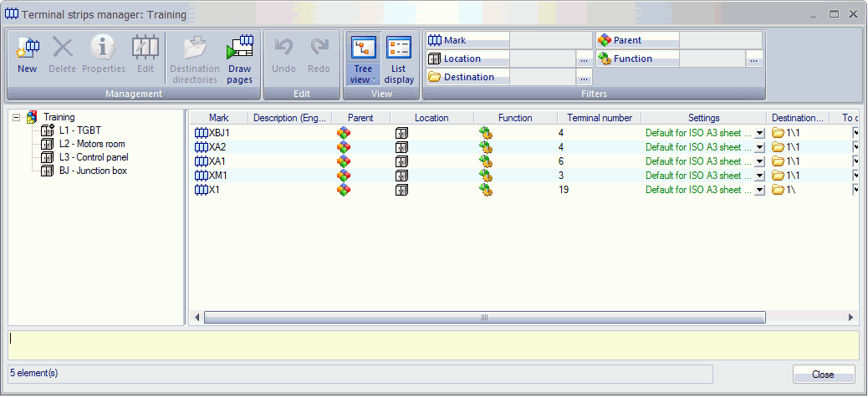The image size is (868, 398).
Task: Create a New terminal strip
Action: click(27, 55)
